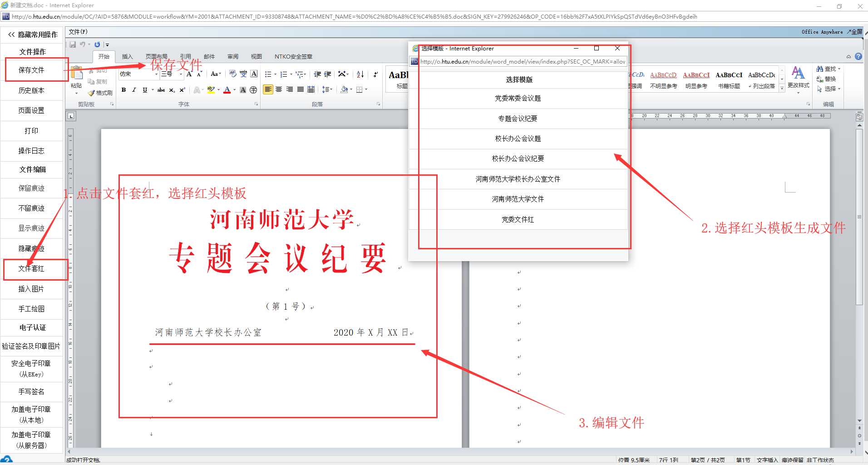
Task: Open the NTKO安全签章 ribbon tab
Action: click(293, 57)
